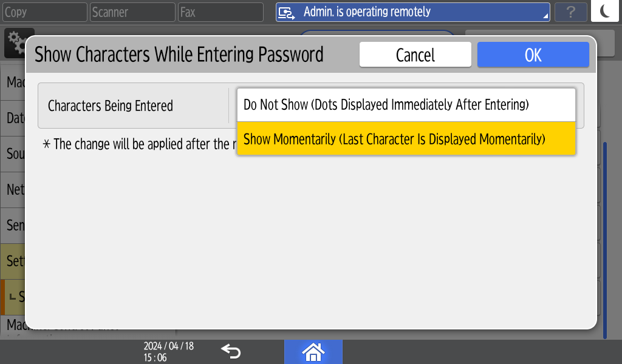Switch to the Scanner function
Viewport: 622px width, 364px height.
tap(131, 12)
